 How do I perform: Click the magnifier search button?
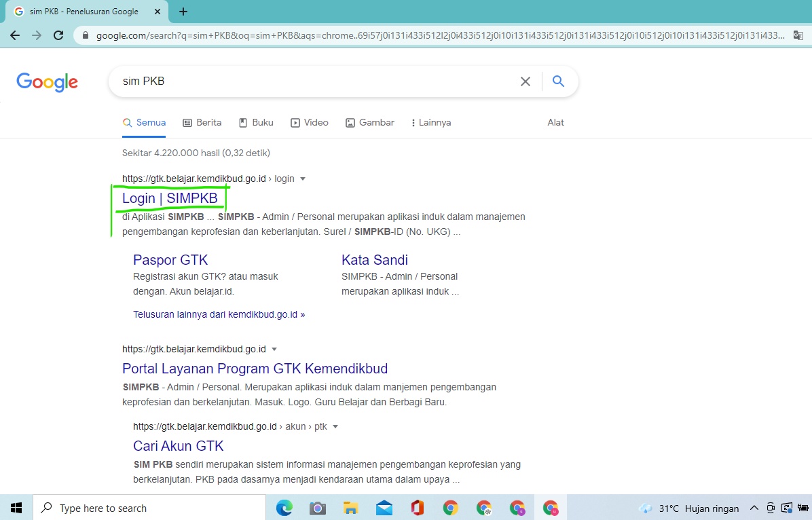click(558, 81)
